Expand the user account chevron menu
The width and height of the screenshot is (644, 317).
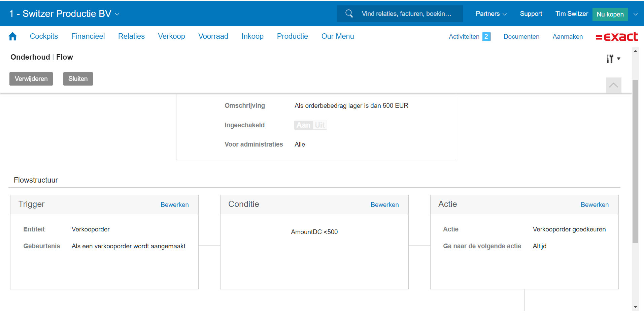click(x=636, y=14)
